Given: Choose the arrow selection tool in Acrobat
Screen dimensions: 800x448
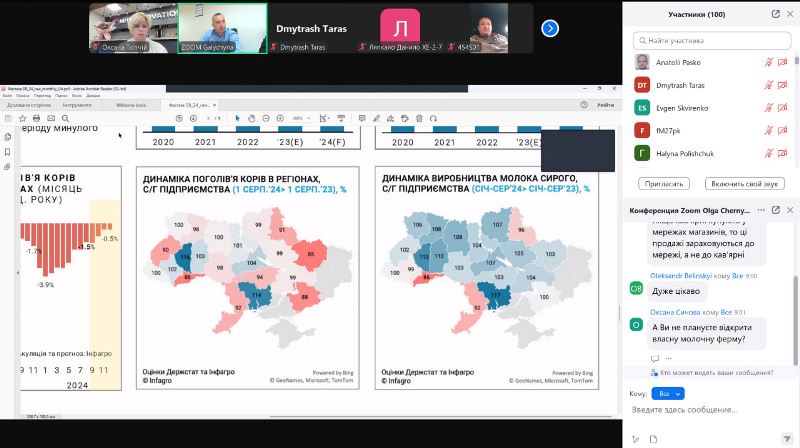Looking at the screenshot, I should (x=237, y=118).
